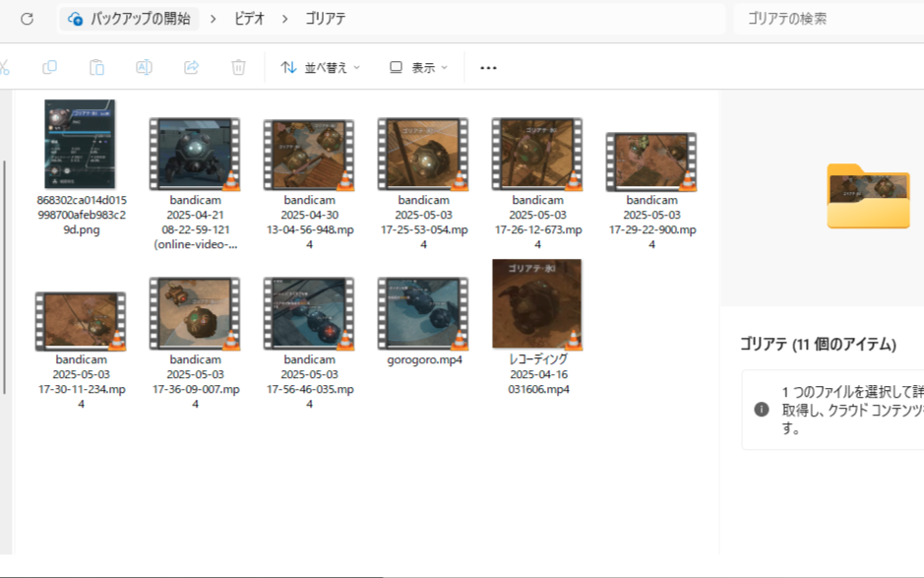Viewport: 924px width, 578px height.
Task: Open the 並べ替え sort dropdown
Action: click(320, 68)
